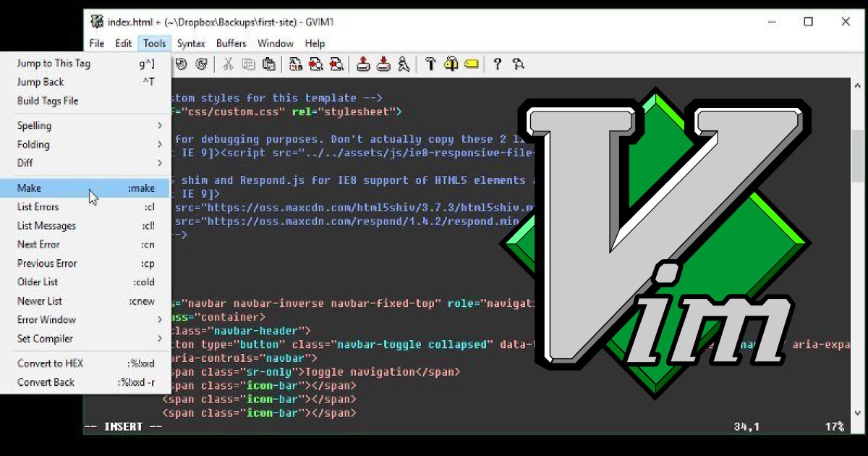Click the yellow Jump to Tag icon
The image size is (868, 456).
pos(472,64)
